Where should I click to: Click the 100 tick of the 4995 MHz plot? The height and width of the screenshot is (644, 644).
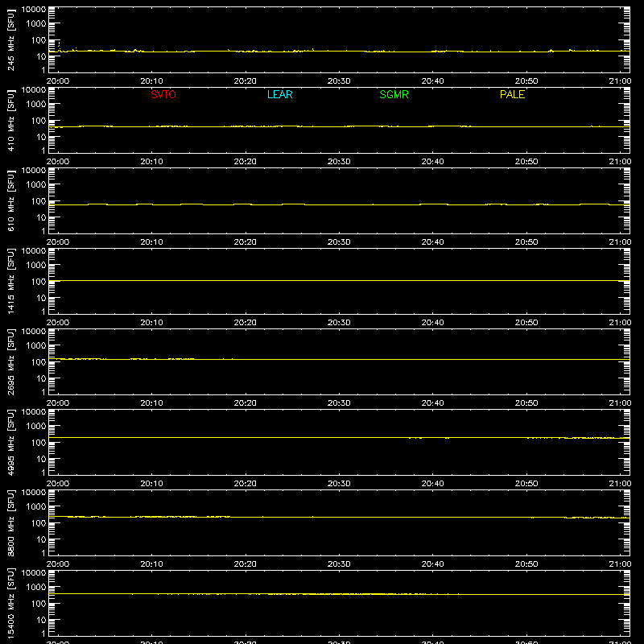tap(39, 443)
